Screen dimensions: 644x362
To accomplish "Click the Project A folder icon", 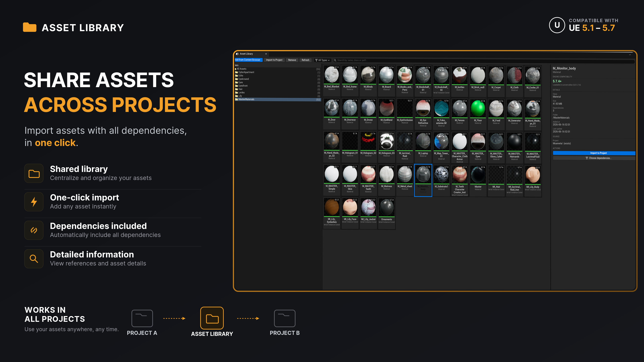I will click(x=142, y=318).
